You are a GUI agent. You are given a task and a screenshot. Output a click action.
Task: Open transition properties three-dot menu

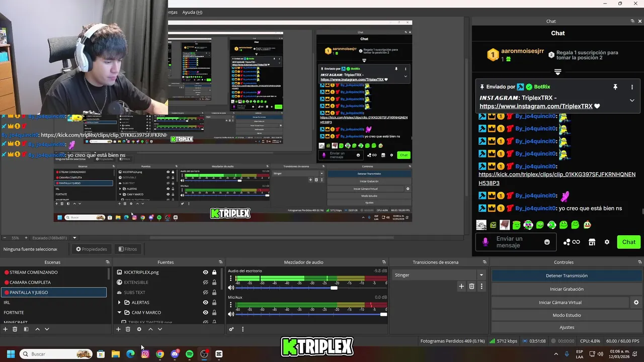point(481,286)
